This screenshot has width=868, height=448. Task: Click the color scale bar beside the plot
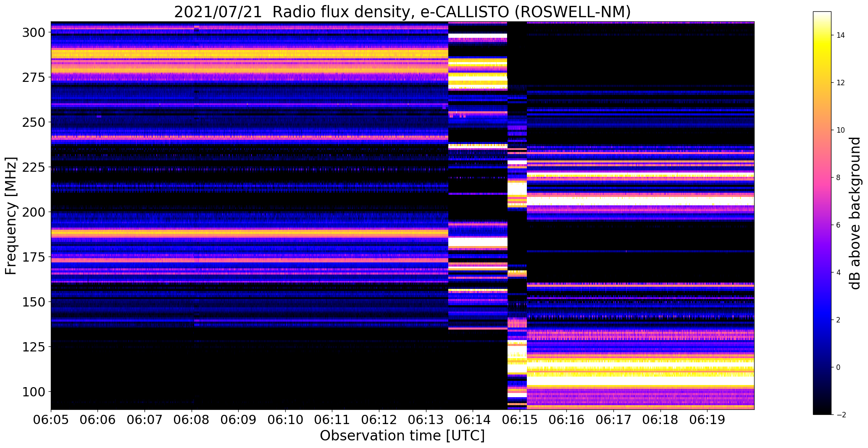[x=822, y=213]
